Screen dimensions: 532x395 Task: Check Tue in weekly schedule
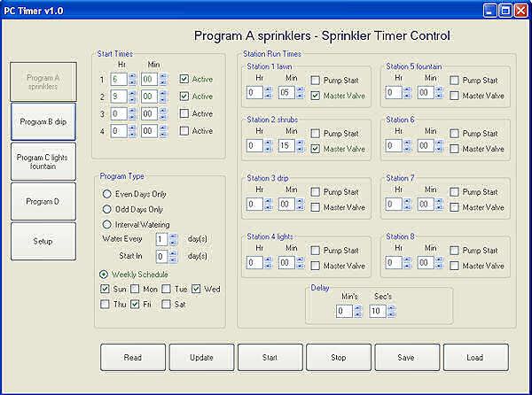166,289
